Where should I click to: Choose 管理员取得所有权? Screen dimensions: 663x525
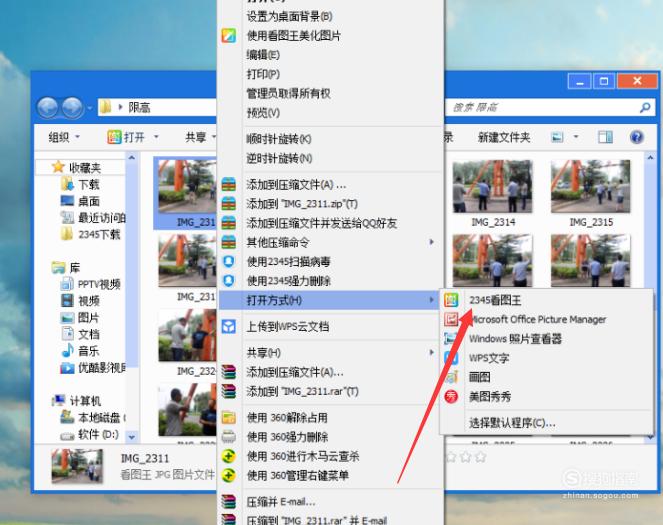point(288,93)
